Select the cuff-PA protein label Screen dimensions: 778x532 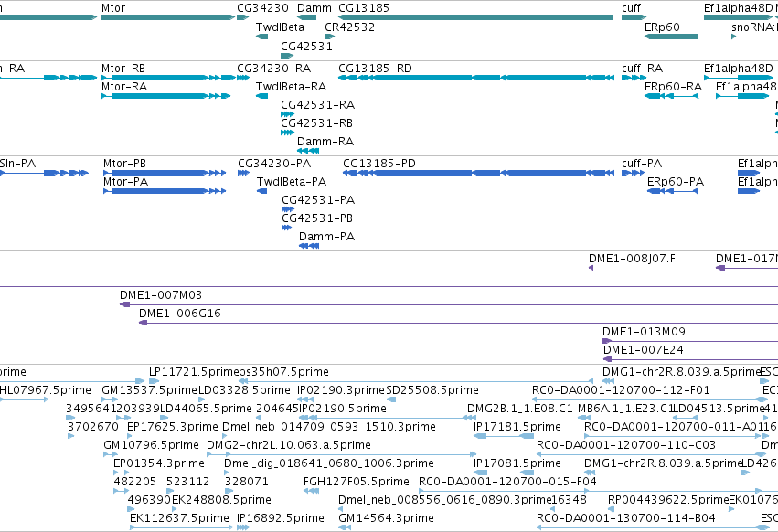[x=642, y=164]
